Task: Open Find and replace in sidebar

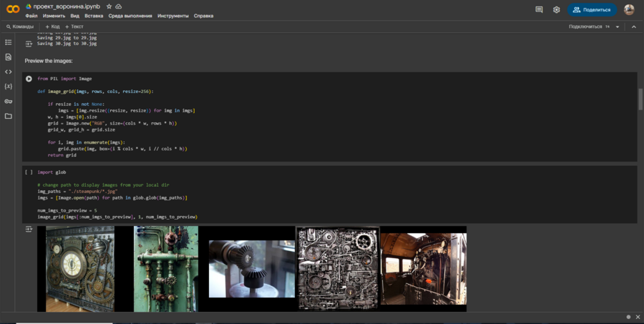Action: pos(9,57)
